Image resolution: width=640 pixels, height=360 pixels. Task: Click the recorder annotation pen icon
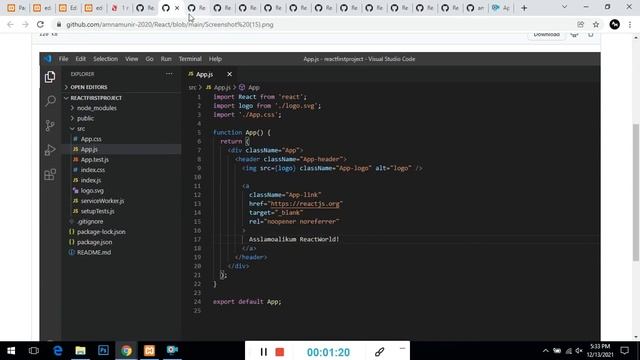[x=380, y=352]
